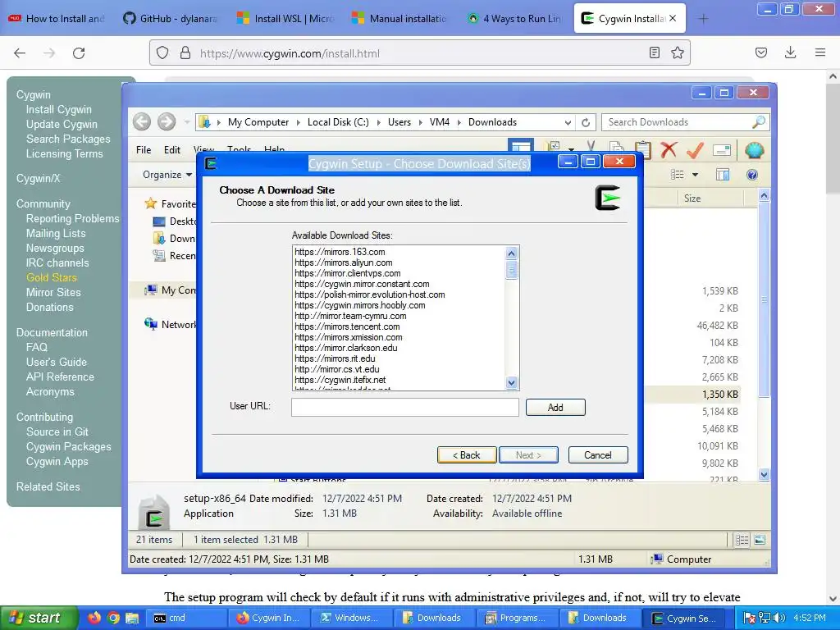Refresh the Downloads folder in Explorer
This screenshot has width=840, height=630.
point(586,123)
